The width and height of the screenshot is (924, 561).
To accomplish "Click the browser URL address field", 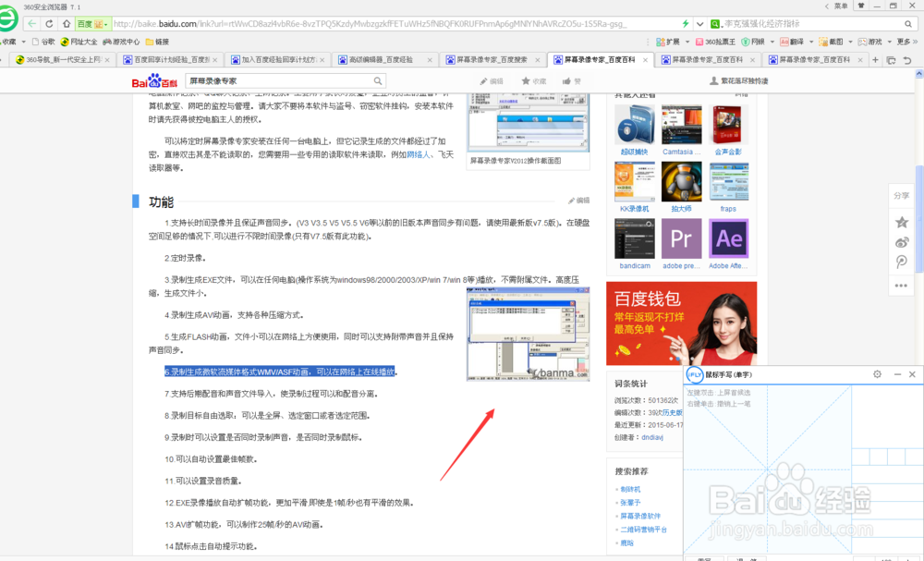I will [395, 24].
